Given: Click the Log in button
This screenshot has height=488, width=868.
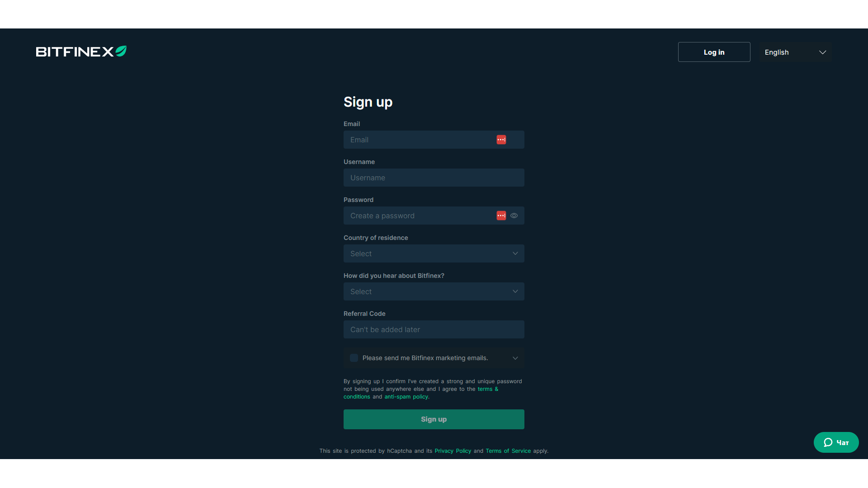Looking at the screenshot, I should coord(713,52).
